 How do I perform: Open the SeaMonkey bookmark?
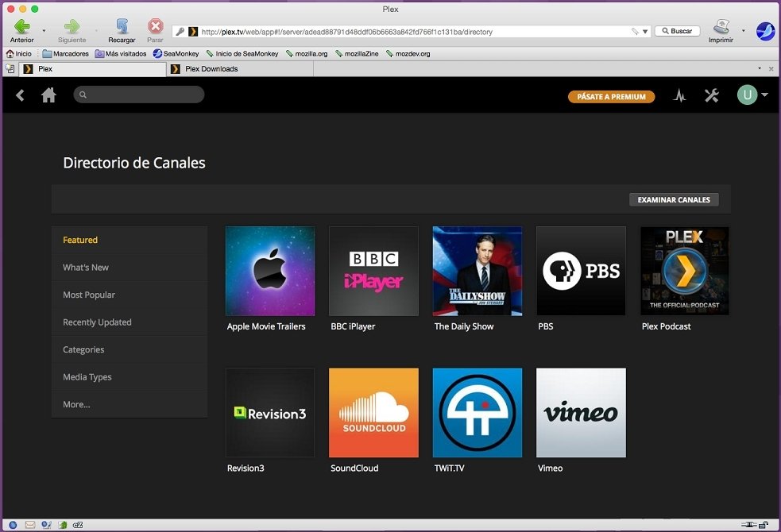[x=176, y=54]
